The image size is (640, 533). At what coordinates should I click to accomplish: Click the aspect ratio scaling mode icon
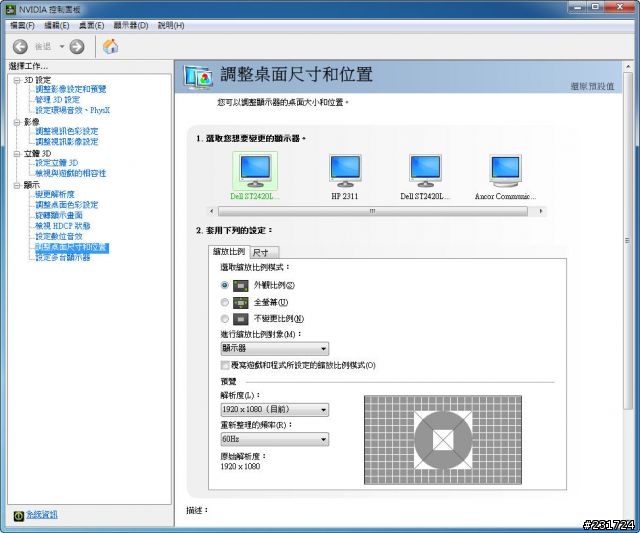[241, 286]
